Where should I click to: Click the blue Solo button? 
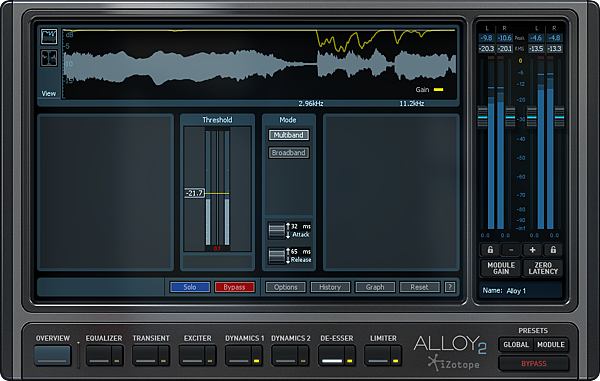click(x=190, y=287)
